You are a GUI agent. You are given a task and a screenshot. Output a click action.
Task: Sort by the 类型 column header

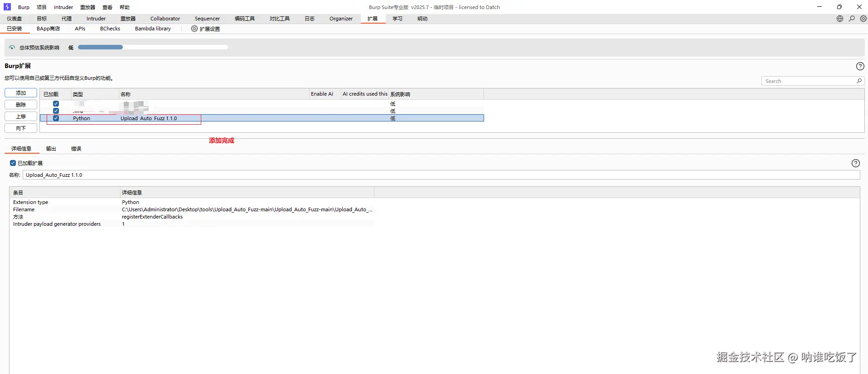(94, 94)
